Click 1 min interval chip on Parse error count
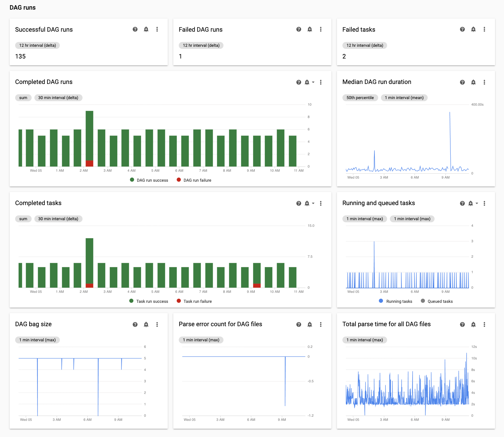Viewport: 504px width, 437px height. (201, 340)
